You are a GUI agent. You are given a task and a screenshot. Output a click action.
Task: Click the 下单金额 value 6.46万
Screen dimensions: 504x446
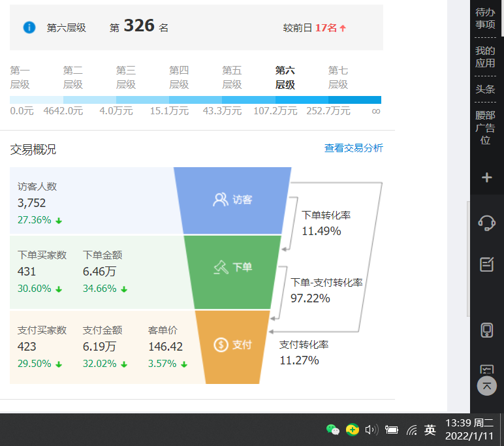pyautogui.click(x=99, y=272)
